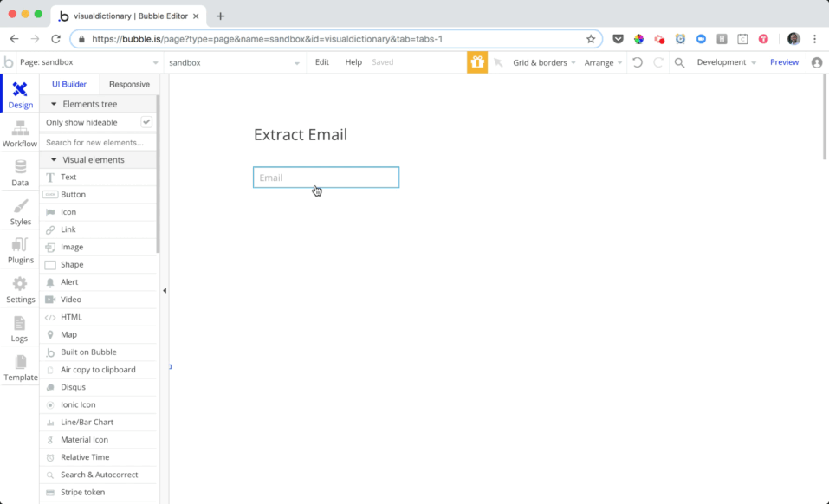Open the Grid & borders dropdown
829x504 pixels.
pyautogui.click(x=543, y=62)
